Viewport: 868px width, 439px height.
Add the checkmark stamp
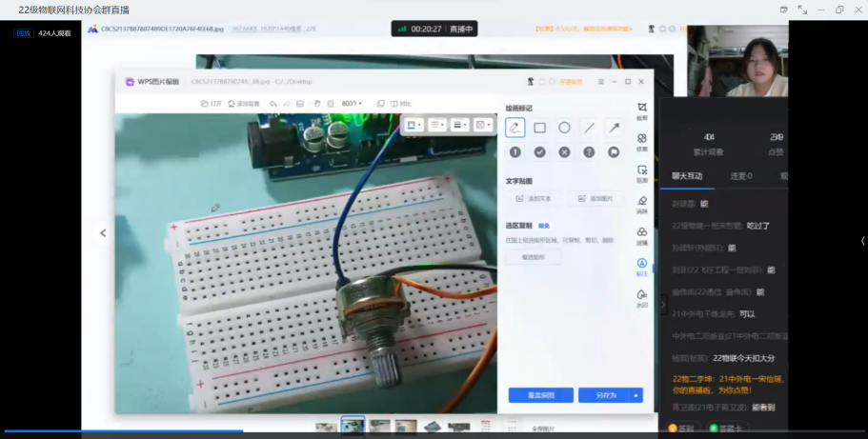click(539, 152)
